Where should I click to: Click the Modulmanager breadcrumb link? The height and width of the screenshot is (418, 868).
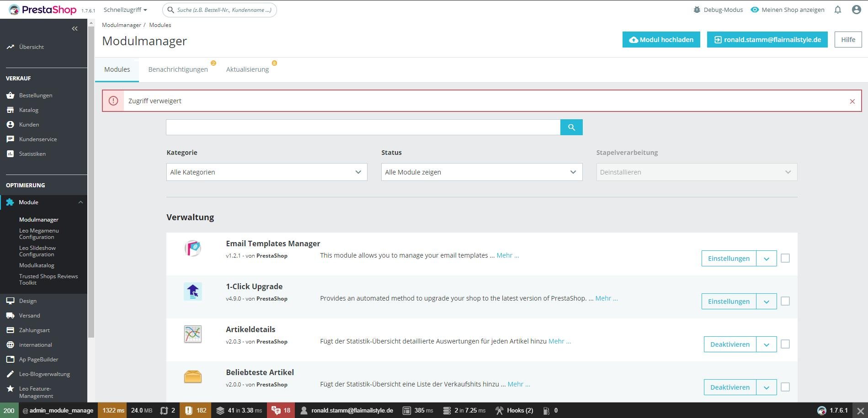122,25
